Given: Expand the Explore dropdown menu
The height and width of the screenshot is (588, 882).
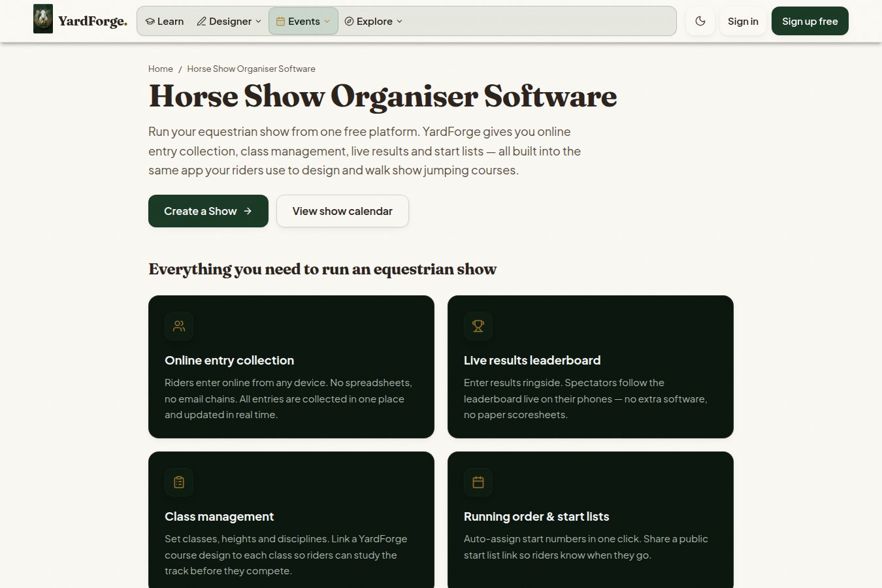Looking at the screenshot, I should tap(374, 21).
